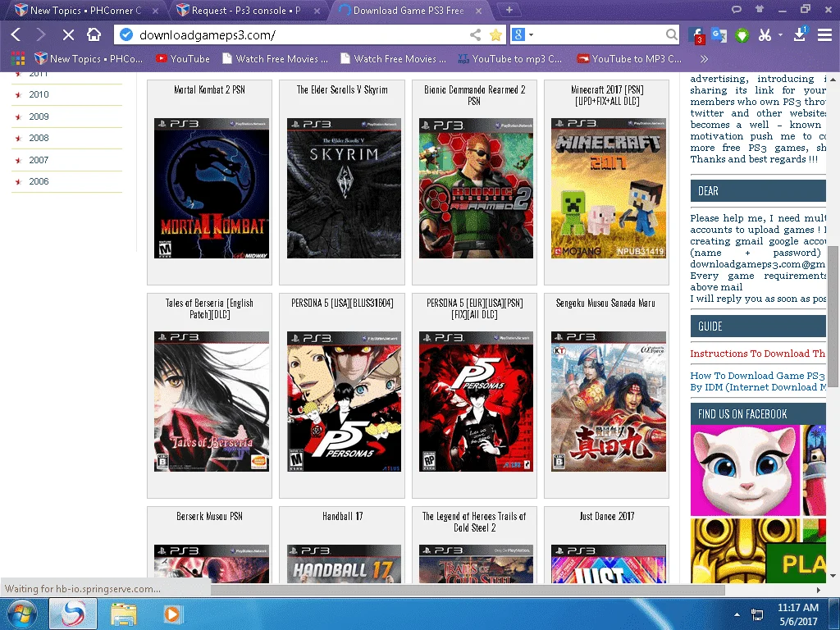The height and width of the screenshot is (630, 840).
Task: Open Berserk Musou PSN title
Action: [209, 517]
